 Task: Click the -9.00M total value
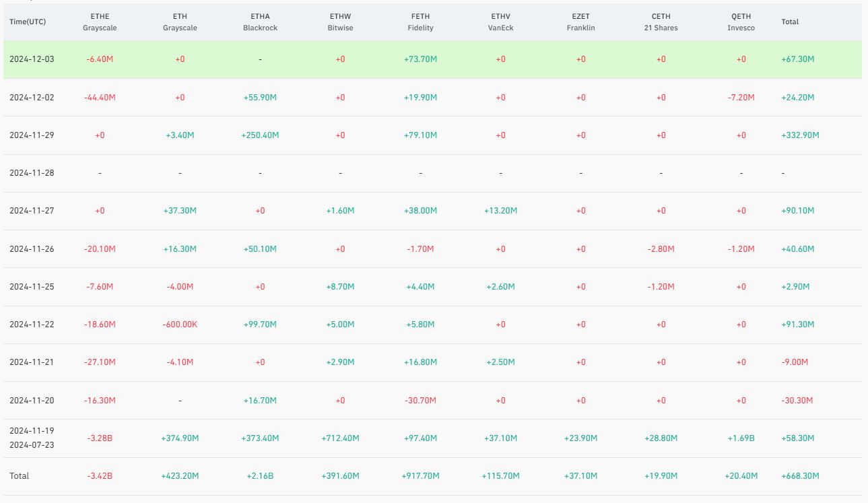click(x=795, y=362)
